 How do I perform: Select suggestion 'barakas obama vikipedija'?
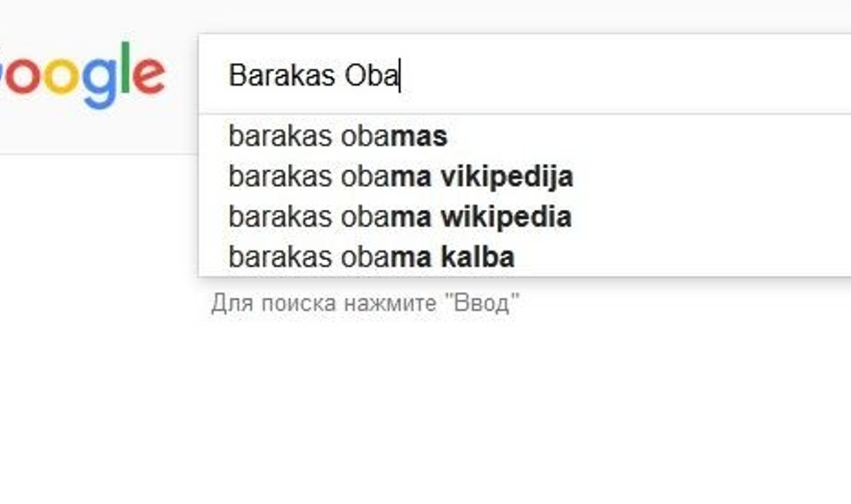click(x=401, y=176)
